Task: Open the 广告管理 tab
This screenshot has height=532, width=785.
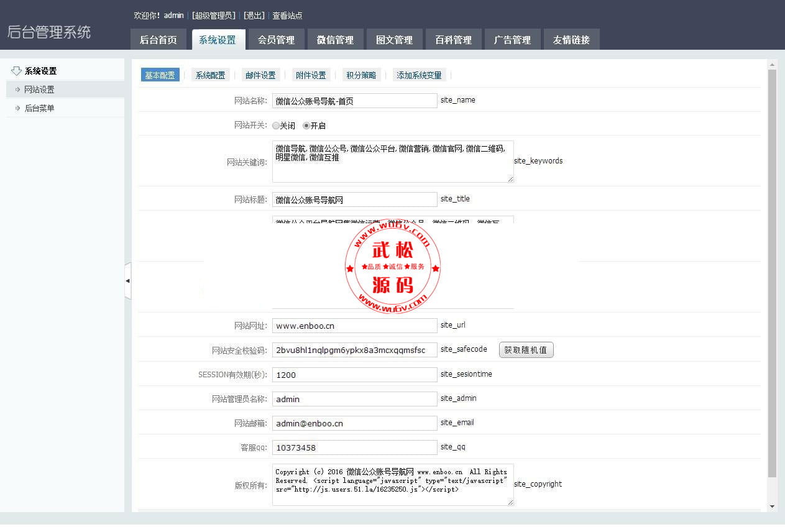Action: [512, 39]
